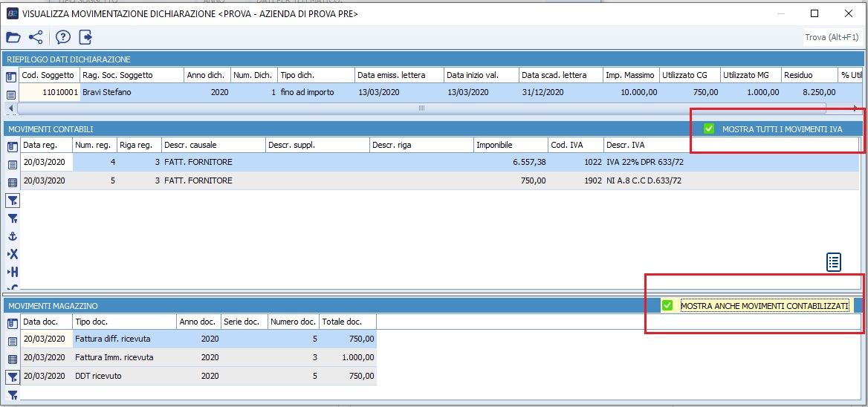Click the share icon in the toolbar
868x407 pixels.
tap(36, 38)
